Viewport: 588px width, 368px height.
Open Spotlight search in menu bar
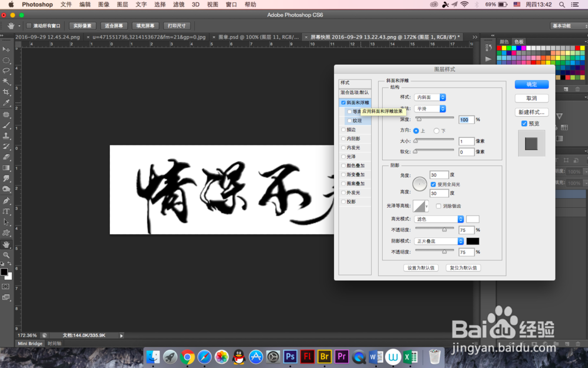[x=562, y=5]
